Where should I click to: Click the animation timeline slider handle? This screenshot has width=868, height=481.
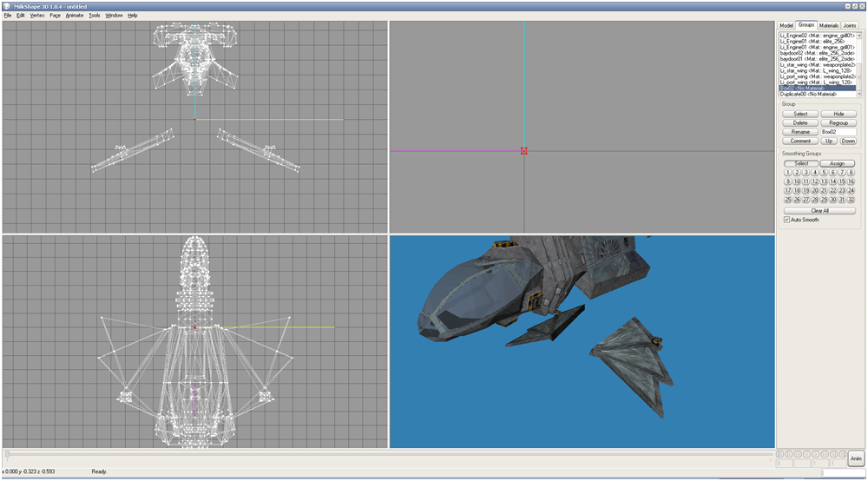click(7, 454)
